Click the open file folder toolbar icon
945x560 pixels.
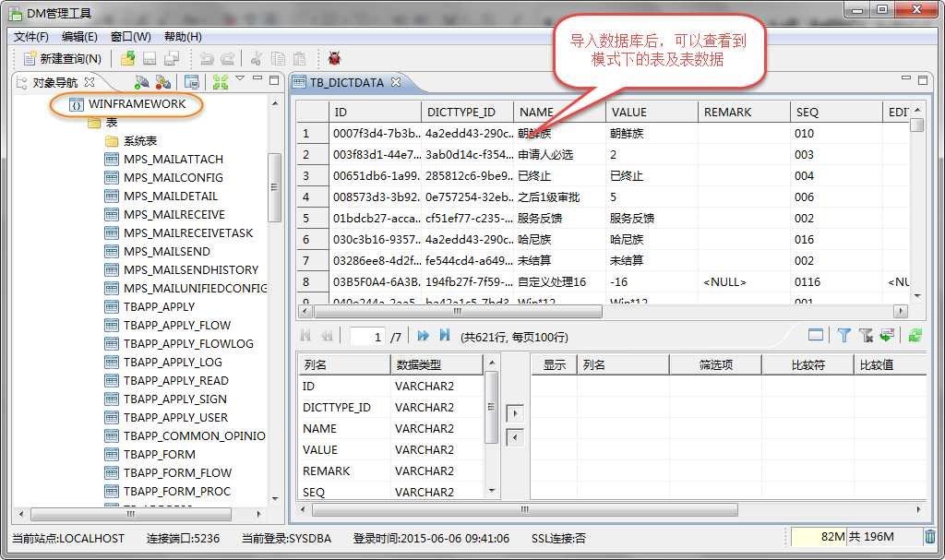127,58
